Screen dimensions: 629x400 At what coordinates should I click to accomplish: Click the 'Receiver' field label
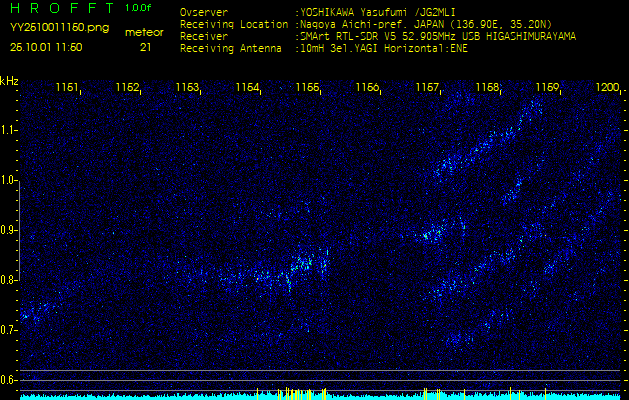click(204, 37)
